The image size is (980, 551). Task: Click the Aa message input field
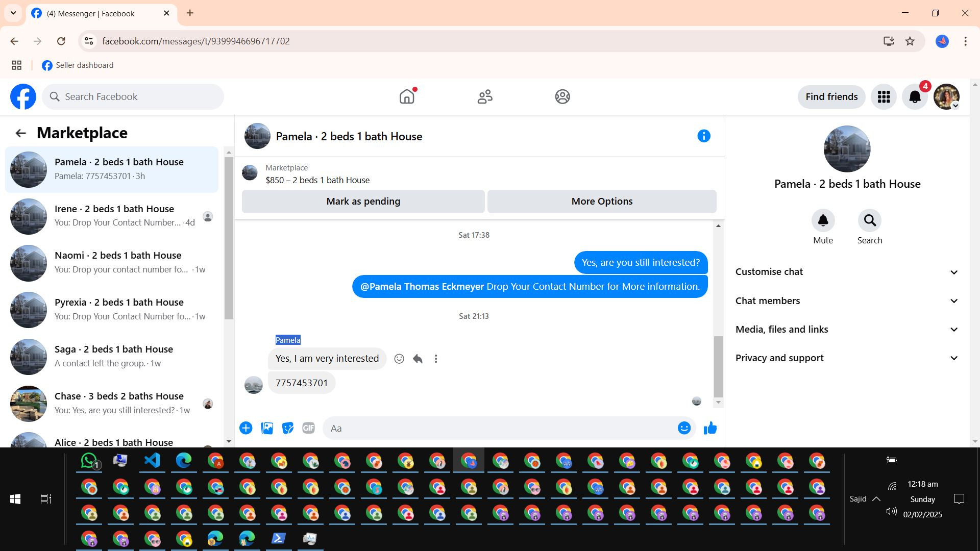tap(500, 429)
